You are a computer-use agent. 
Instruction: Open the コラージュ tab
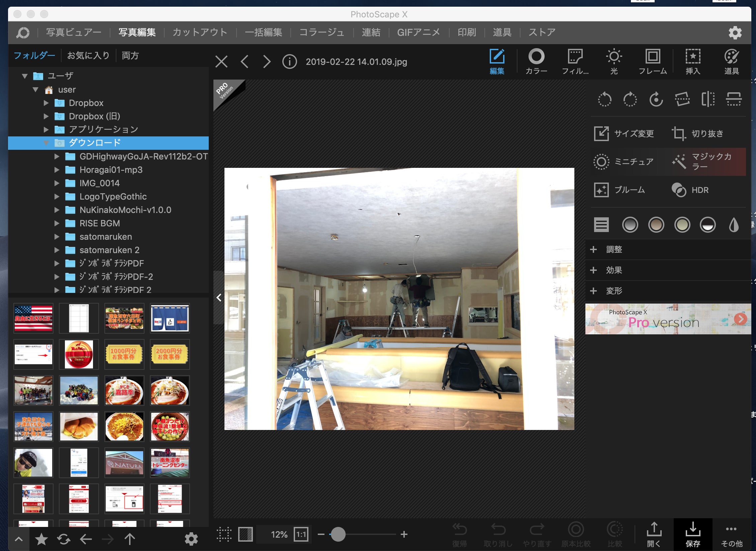point(321,32)
